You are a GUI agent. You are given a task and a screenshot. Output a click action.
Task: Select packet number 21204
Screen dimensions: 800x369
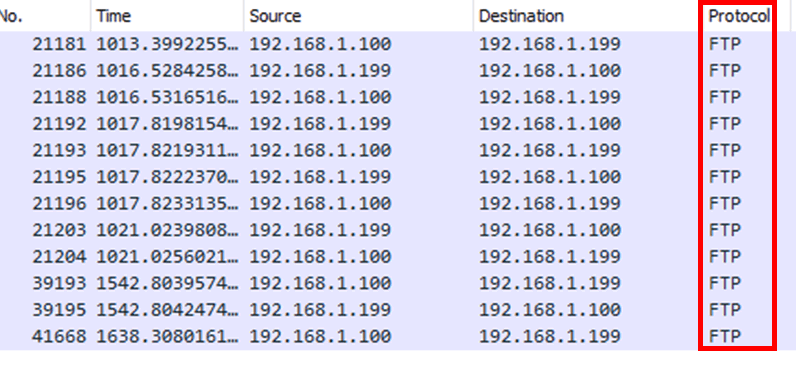click(x=400, y=256)
